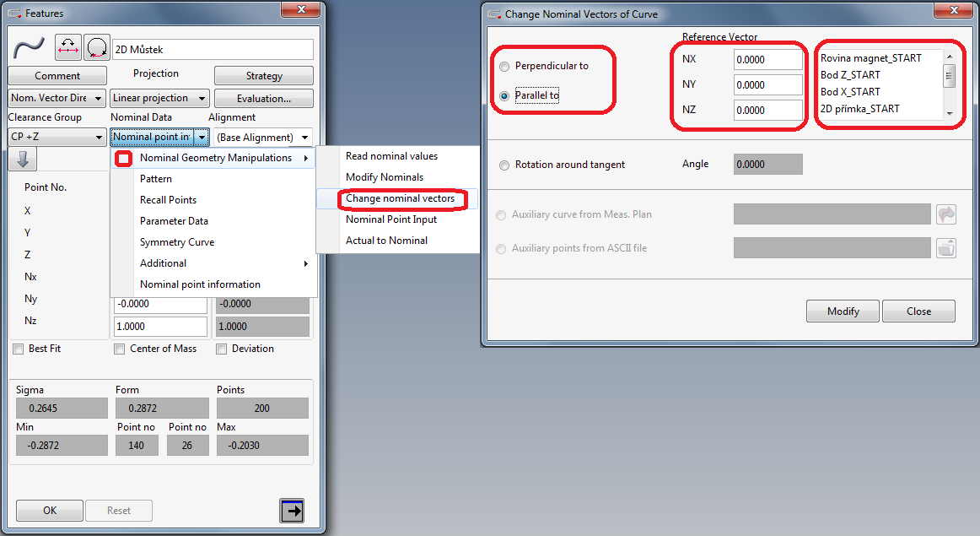Select Bod X_START in list
Screen dimensions: 980x536
click(x=850, y=92)
